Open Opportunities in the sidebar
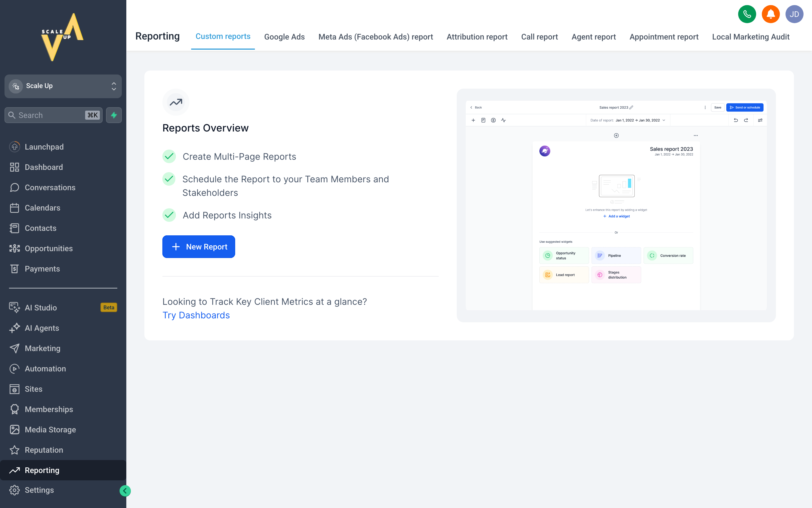The image size is (812, 508). pos(63,248)
